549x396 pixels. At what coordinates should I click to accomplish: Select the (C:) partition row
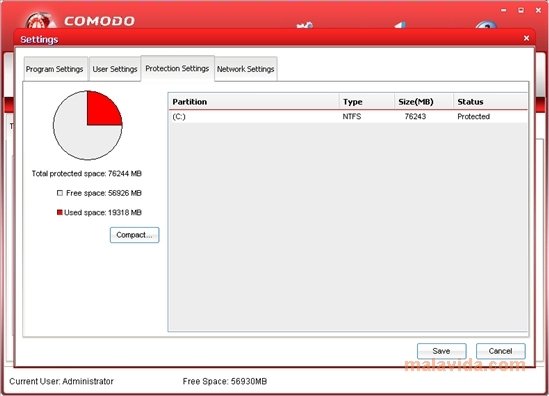pos(348,117)
